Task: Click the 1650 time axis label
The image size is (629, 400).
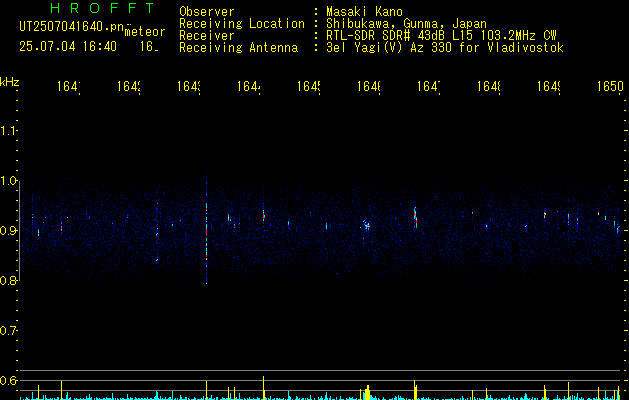Action: point(610,86)
